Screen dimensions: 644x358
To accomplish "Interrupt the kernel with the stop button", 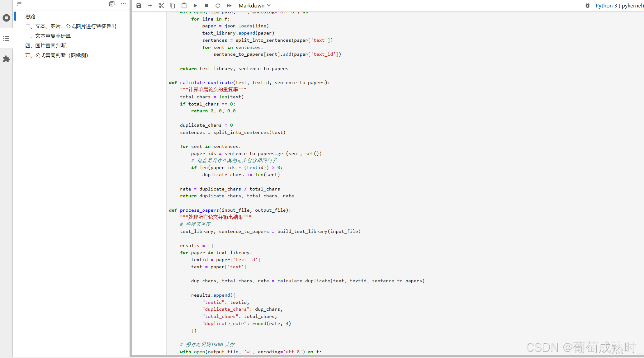I will tap(206, 6).
